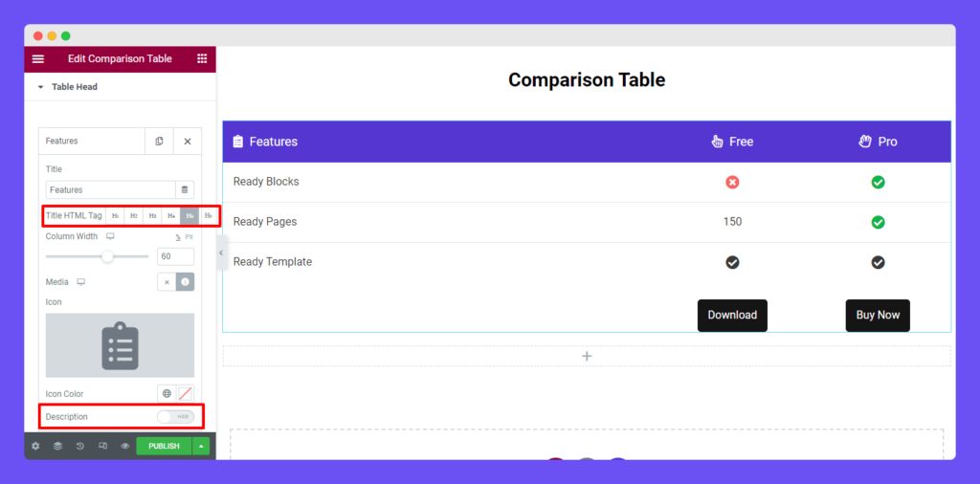Open the widgets grid panel
This screenshot has height=484, width=980.
pos(202,58)
